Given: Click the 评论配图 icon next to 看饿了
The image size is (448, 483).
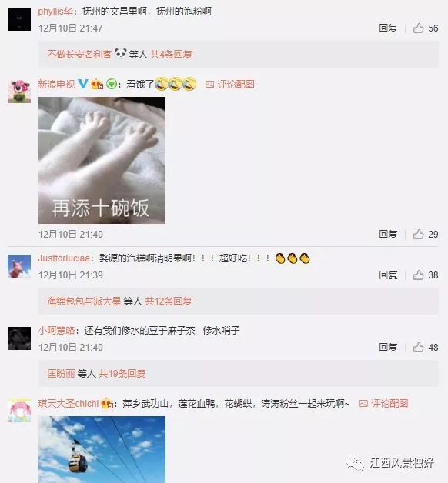Looking at the screenshot, I should tap(209, 85).
